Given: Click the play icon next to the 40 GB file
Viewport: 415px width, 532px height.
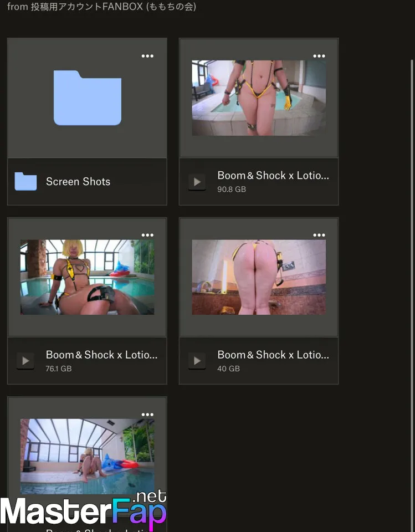Looking at the screenshot, I should [197, 361].
